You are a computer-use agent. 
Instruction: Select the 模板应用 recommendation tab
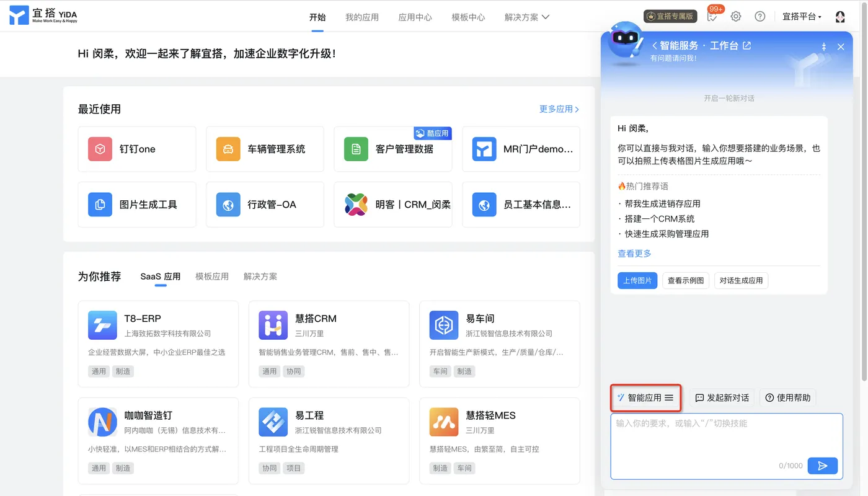(x=212, y=277)
